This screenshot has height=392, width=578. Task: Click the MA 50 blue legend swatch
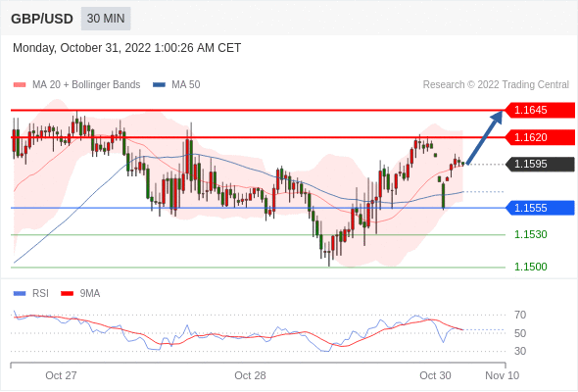(159, 85)
